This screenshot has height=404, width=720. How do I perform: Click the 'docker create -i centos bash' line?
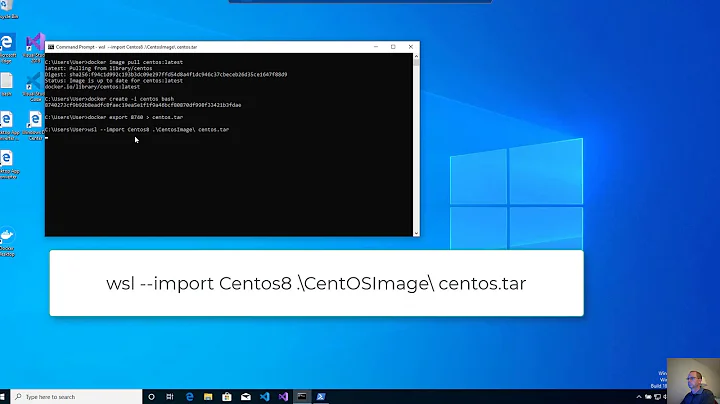109,99
